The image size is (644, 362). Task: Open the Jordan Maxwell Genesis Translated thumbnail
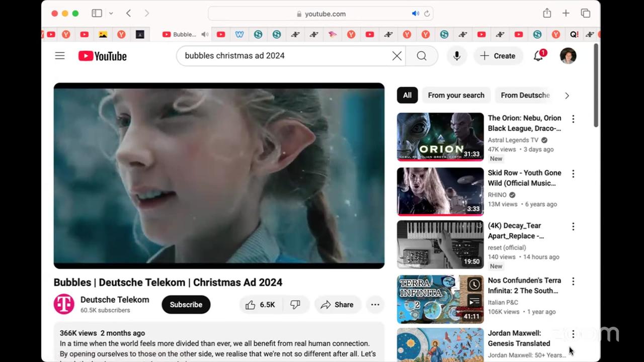[x=440, y=345]
